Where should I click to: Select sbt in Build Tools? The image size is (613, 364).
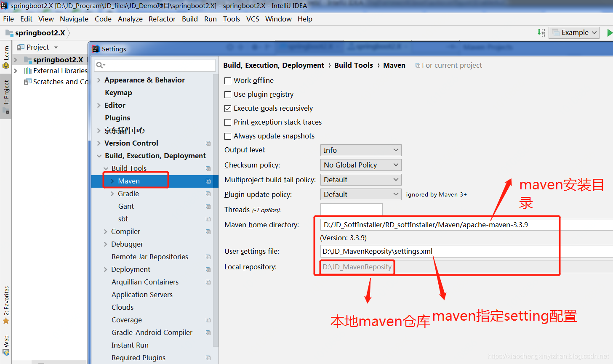[x=123, y=219]
